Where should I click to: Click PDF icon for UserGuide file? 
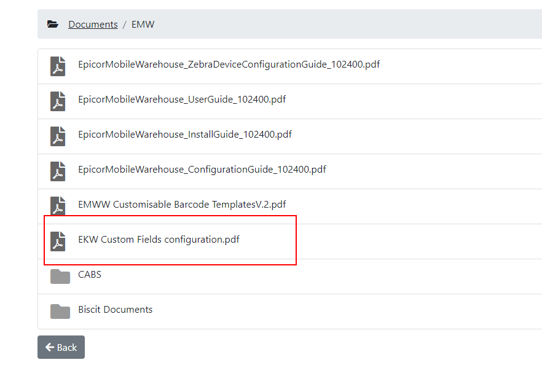point(58,101)
